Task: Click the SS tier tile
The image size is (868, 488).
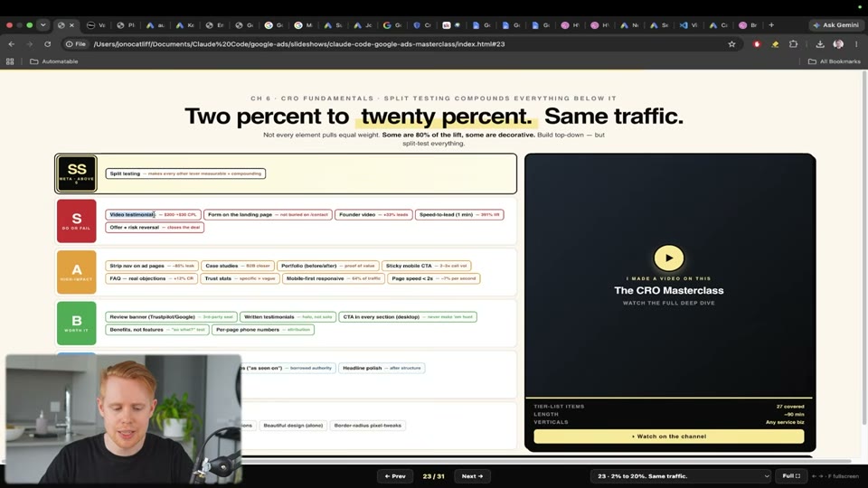Action: [76, 174]
